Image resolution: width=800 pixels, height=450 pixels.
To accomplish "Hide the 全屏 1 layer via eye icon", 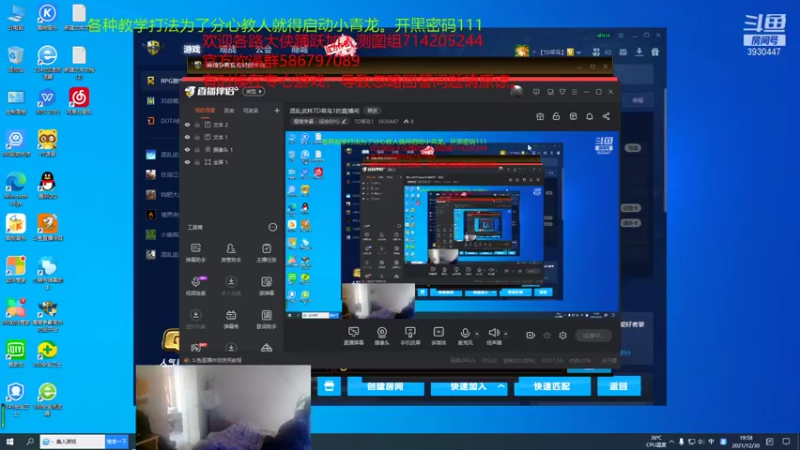I will tap(187, 162).
